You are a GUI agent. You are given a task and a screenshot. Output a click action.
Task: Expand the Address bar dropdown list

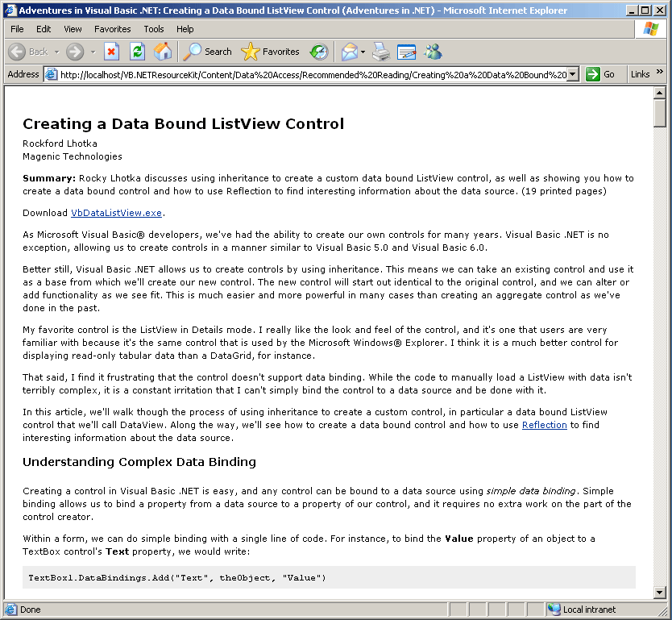(x=573, y=75)
